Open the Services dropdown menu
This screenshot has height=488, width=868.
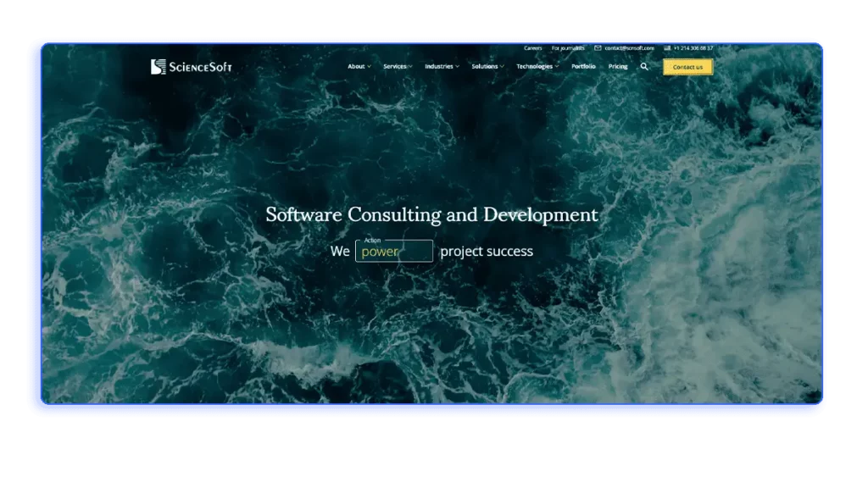(395, 67)
